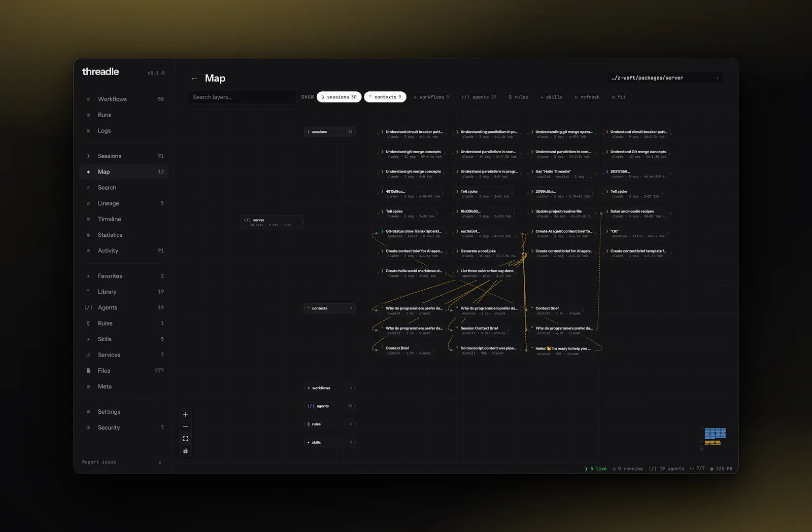The width and height of the screenshot is (812, 532).
Task: Open Statistics in the sidebar
Action: pyautogui.click(x=124, y=235)
